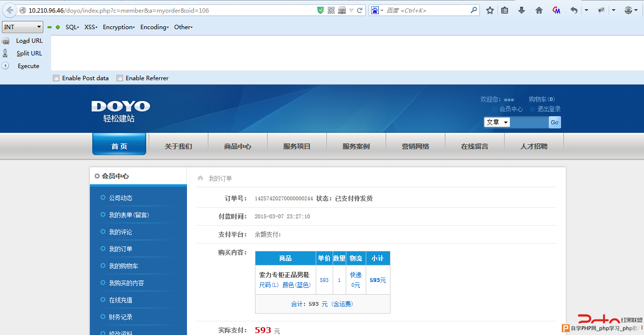
Task: Open 我的评论 sidebar link
Action: 120,232
